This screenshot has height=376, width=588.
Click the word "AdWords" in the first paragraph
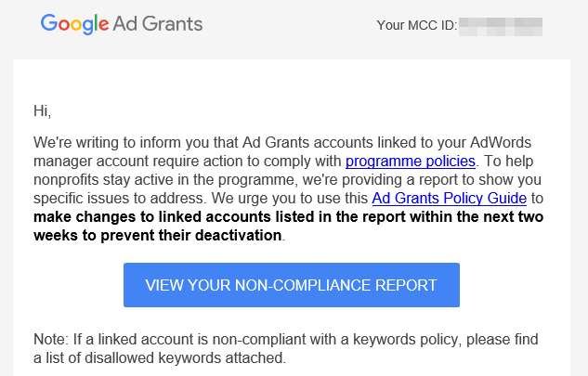512,143
